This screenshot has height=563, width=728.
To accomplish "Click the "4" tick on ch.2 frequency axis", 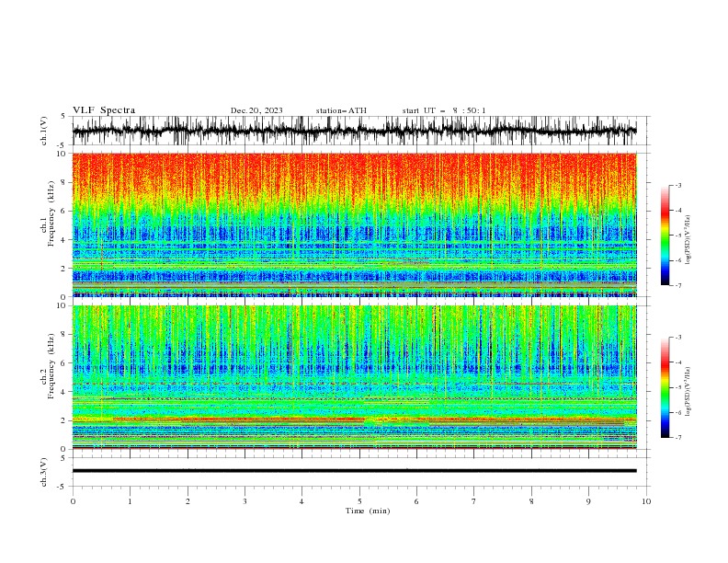I will click(64, 392).
